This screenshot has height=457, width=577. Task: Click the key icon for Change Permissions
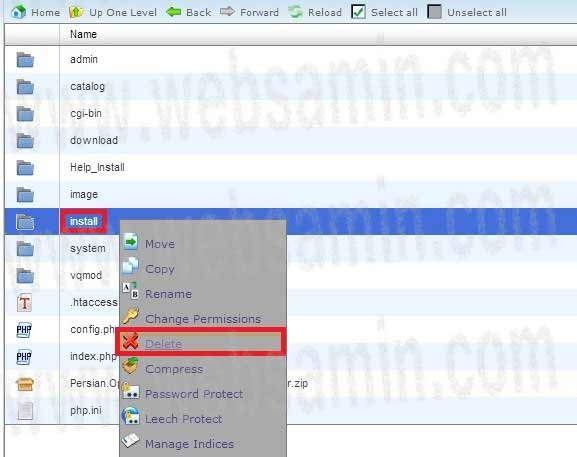pos(130,316)
